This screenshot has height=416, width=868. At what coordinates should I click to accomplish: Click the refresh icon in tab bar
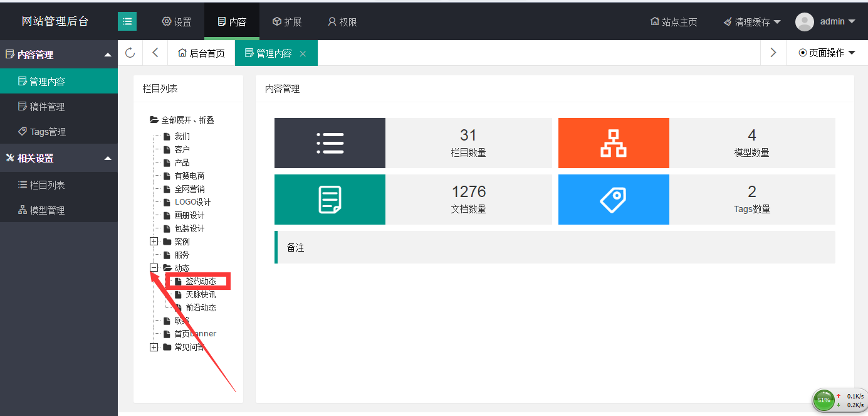(x=130, y=53)
